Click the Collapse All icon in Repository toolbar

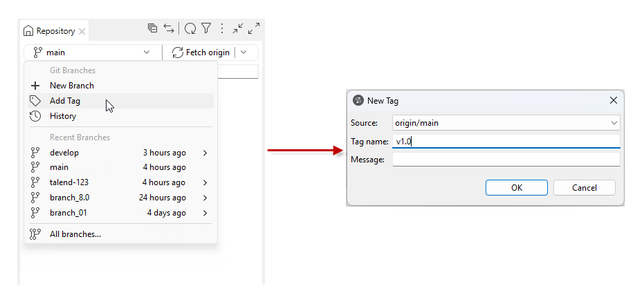click(152, 28)
